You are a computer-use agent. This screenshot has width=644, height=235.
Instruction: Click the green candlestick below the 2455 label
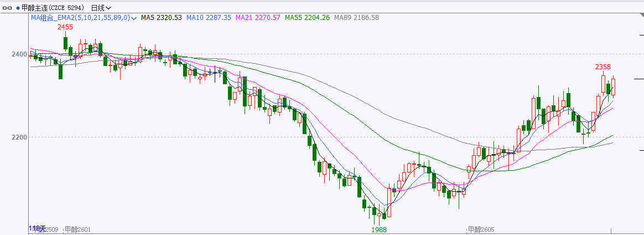[65, 43]
